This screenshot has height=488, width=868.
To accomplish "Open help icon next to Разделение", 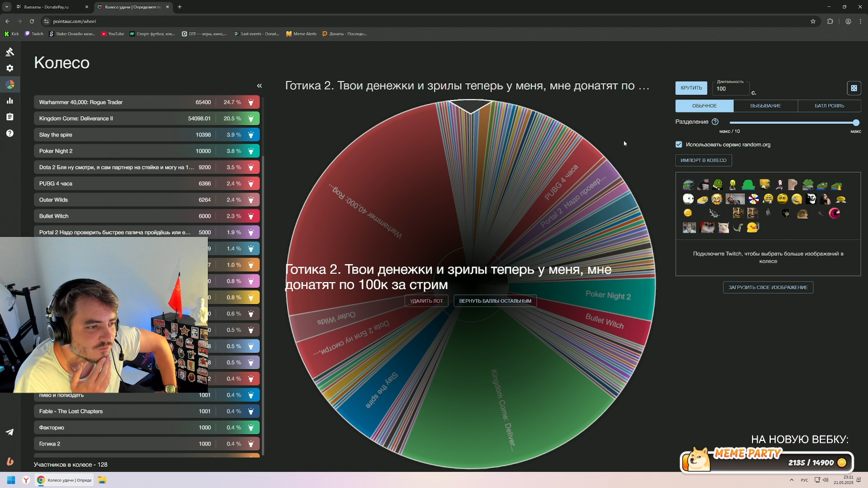I will 715,122.
